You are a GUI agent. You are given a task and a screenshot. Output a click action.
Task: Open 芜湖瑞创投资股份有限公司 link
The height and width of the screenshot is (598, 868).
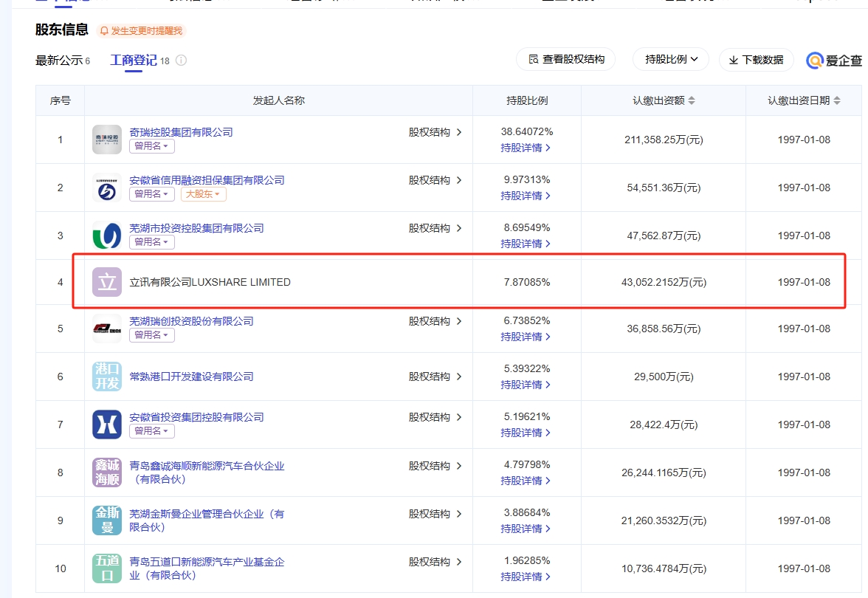[x=192, y=321]
